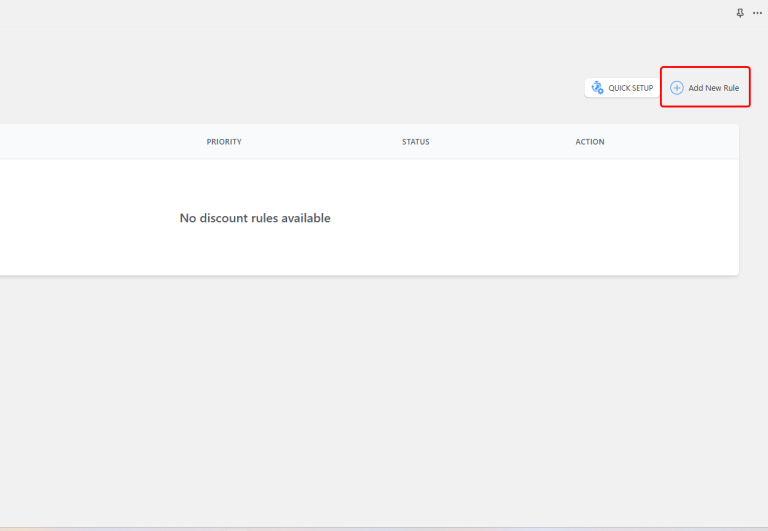Open the three-dot more options menu
This screenshot has height=531, width=768.
click(x=757, y=13)
